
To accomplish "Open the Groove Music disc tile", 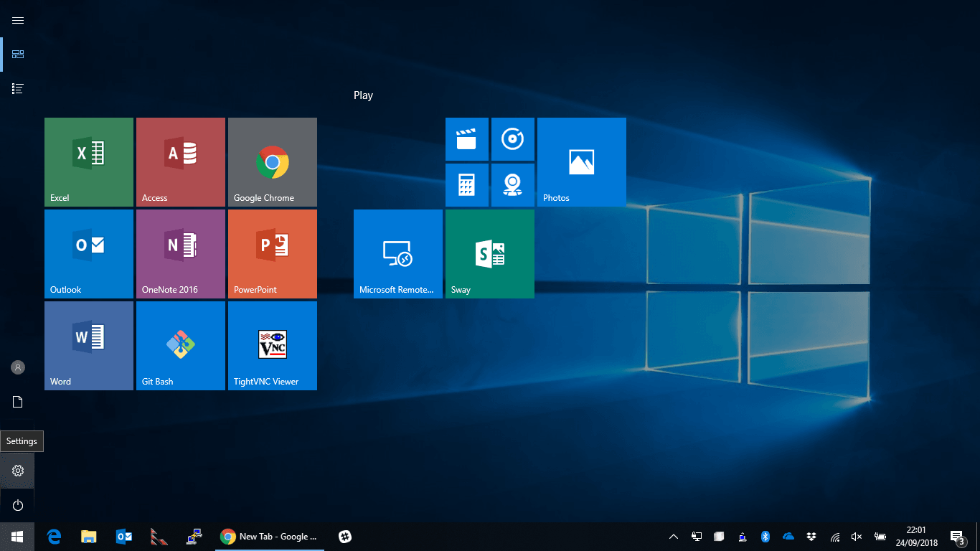I will (x=513, y=139).
